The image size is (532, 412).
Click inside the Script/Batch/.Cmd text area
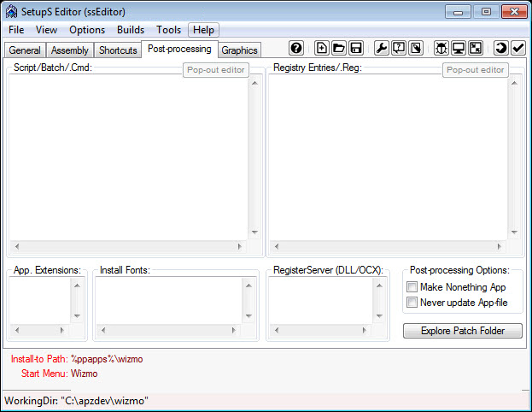click(128, 157)
